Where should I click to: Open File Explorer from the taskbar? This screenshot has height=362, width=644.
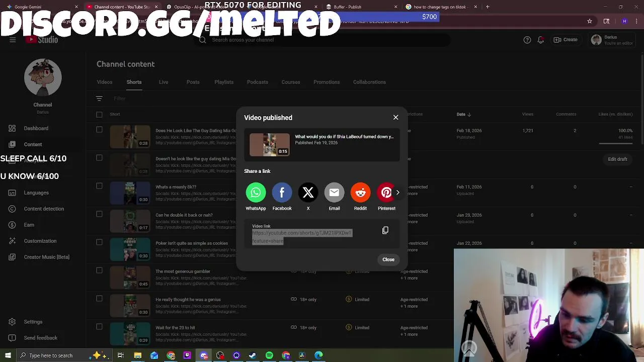click(137, 355)
